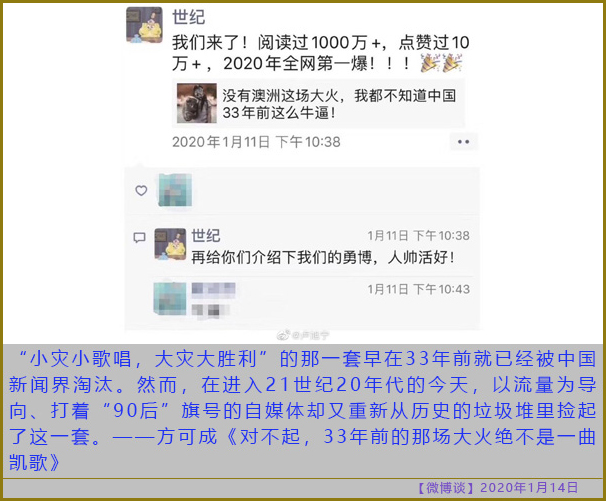Open the shared article link card
Viewport: 606px width, 501px height.
318,104
